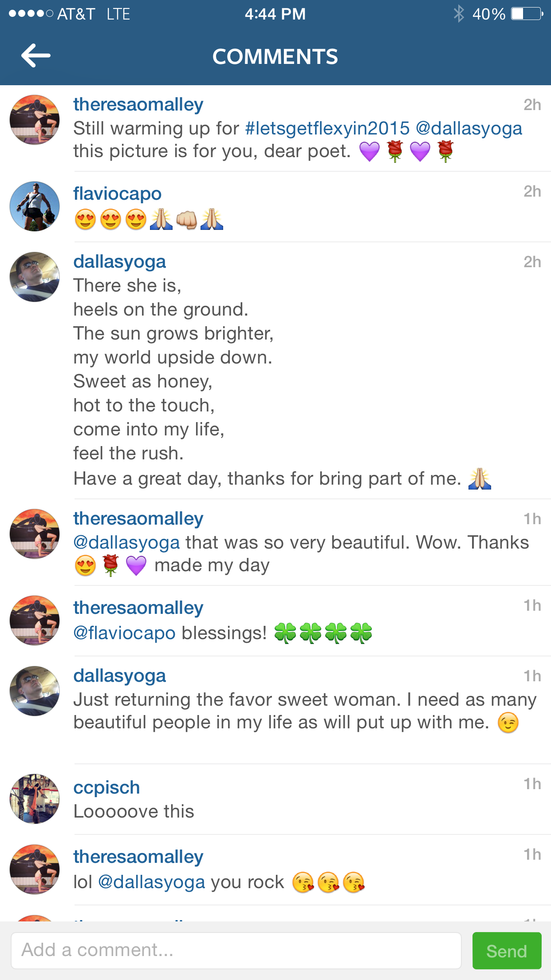This screenshot has height=980, width=551.
Task: Tap the back arrow icon
Action: [x=36, y=56]
